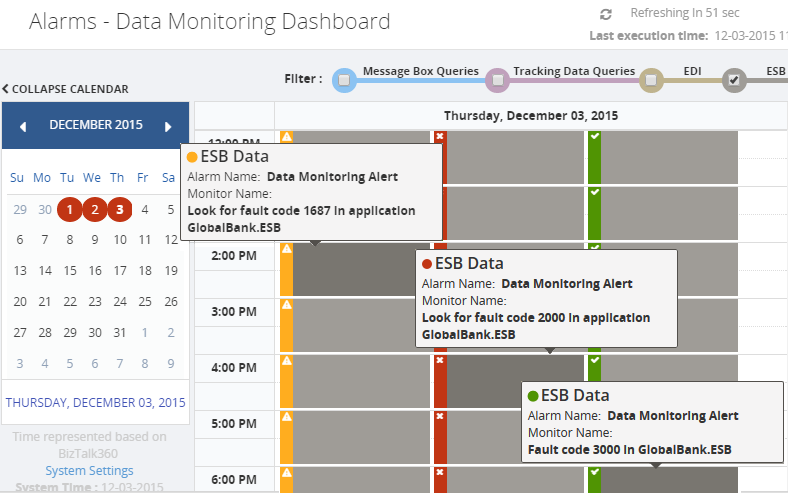Select December 2 in the calendar

pos(94,210)
